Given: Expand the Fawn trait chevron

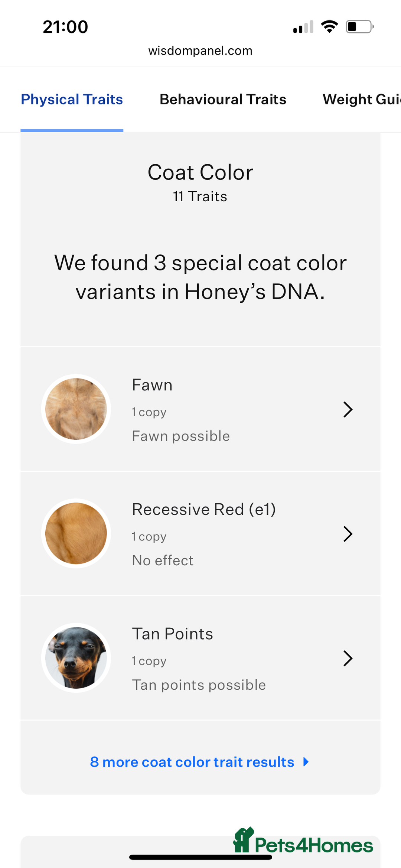Looking at the screenshot, I should (348, 409).
